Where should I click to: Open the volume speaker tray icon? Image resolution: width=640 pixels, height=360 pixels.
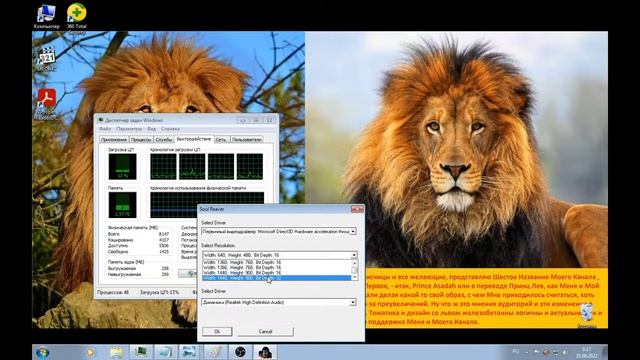coord(565,352)
